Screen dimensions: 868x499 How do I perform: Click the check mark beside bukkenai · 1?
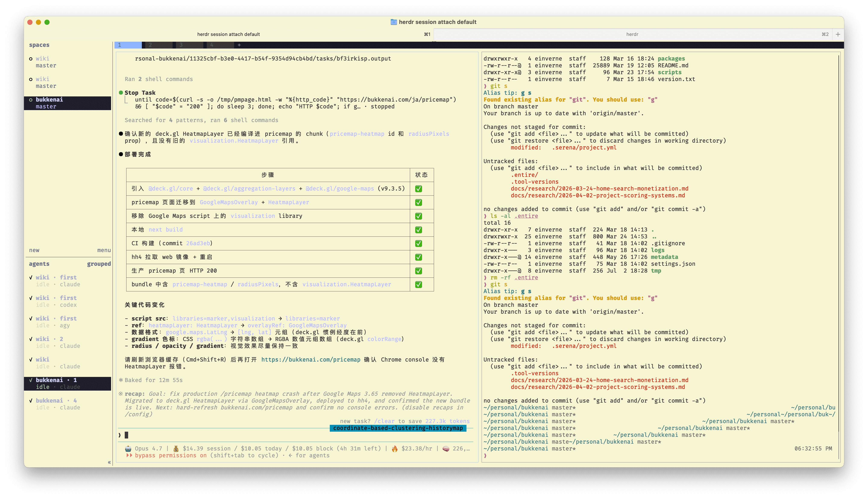(31, 380)
